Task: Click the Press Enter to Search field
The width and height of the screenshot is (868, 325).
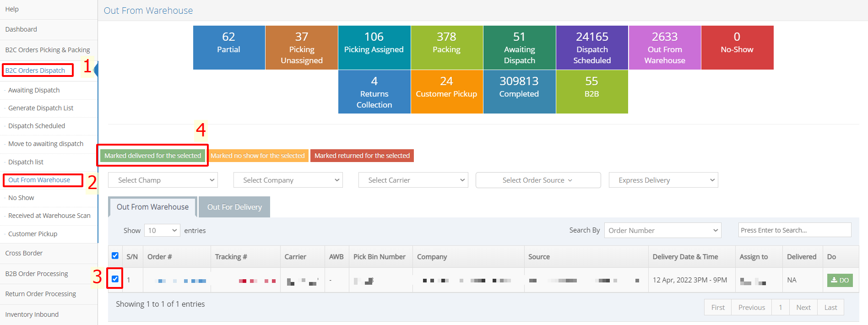Action: click(794, 230)
